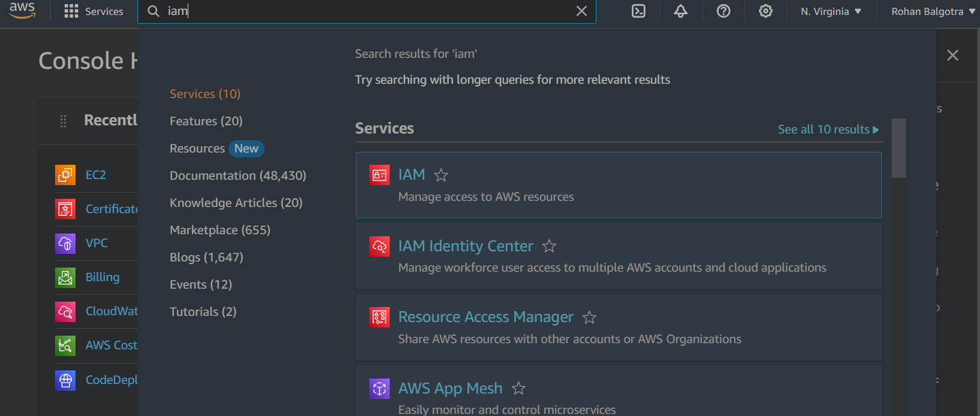980x416 pixels.
Task: Click the VPC icon in recently visited
Action: click(65, 243)
